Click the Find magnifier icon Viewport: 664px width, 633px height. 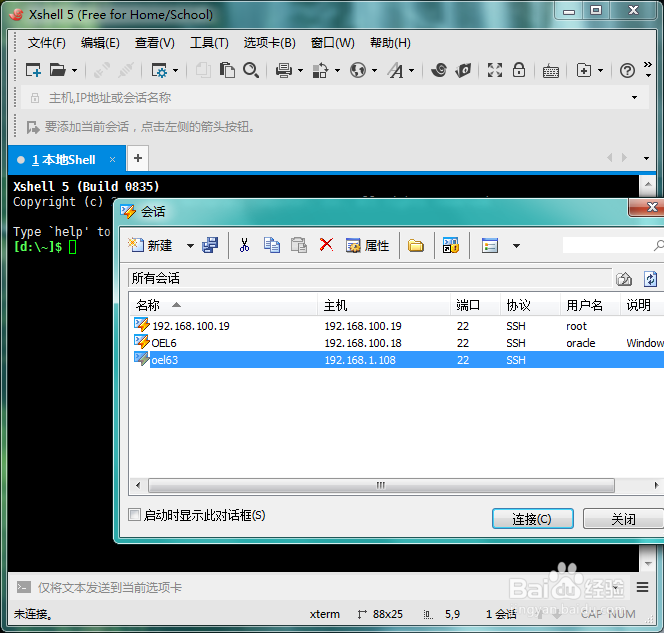pos(251,70)
